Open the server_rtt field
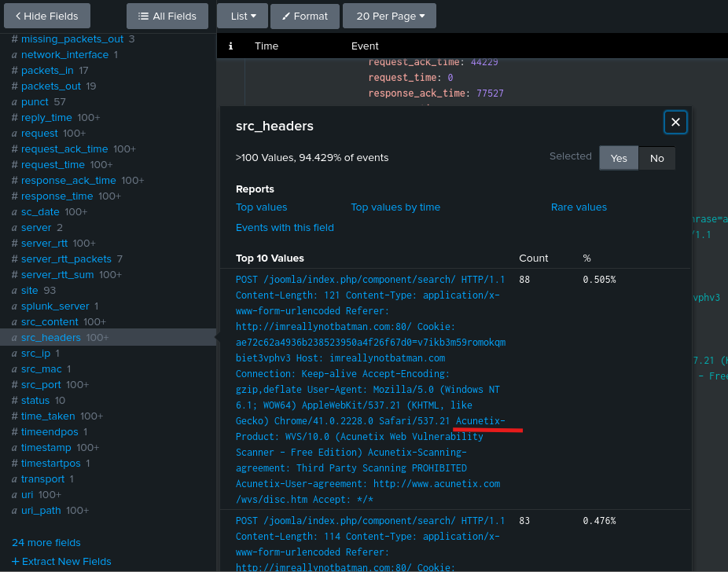 click(x=44, y=244)
